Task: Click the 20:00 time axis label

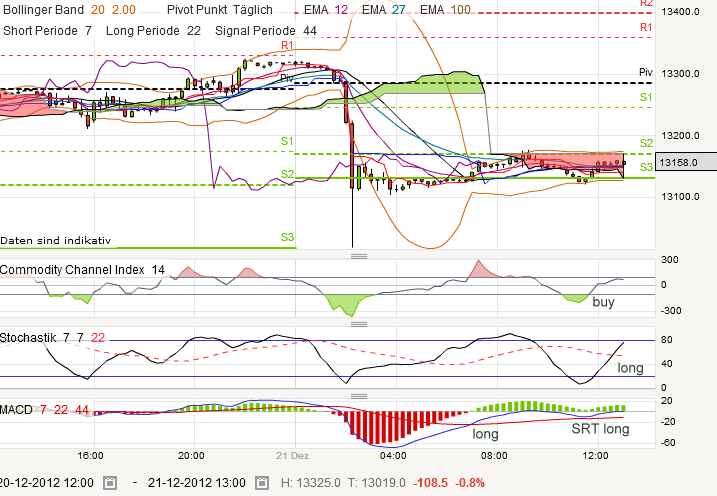Action: 191,456
